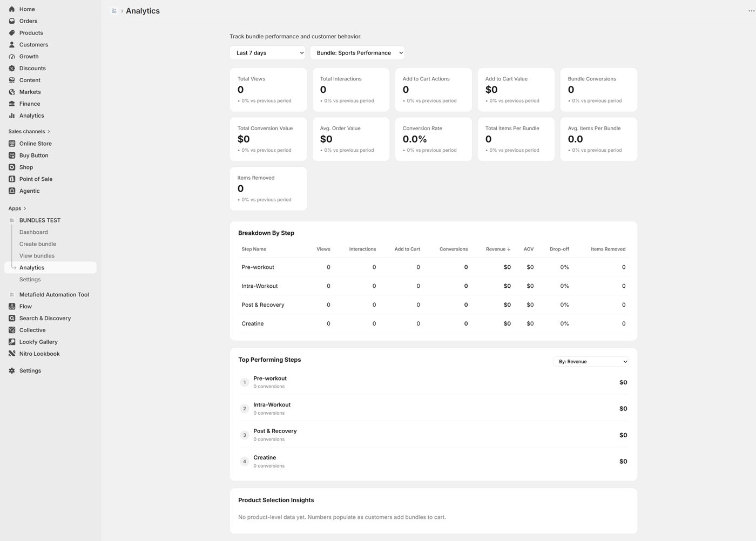756x541 pixels.
Task: Click the Views column header
Action: tap(323, 249)
